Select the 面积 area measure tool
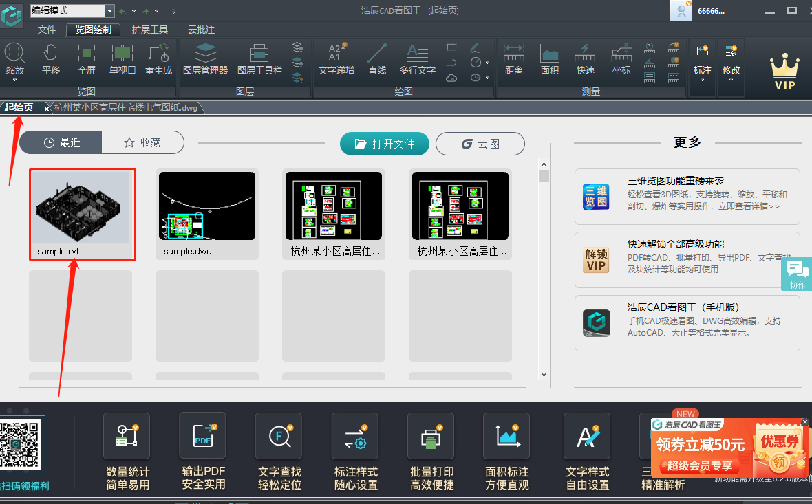Viewport: 812px width, 504px height. [549, 58]
